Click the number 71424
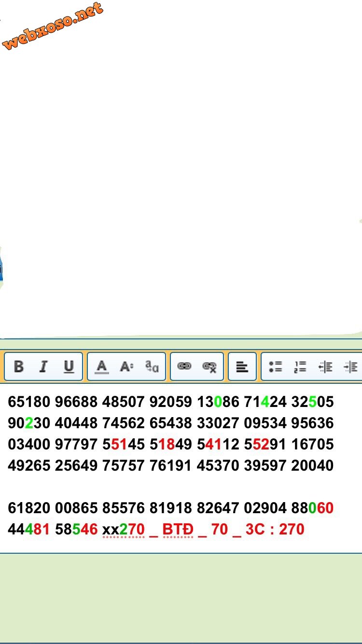The height and width of the screenshot is (644, 362). click(x=265, y=402)
